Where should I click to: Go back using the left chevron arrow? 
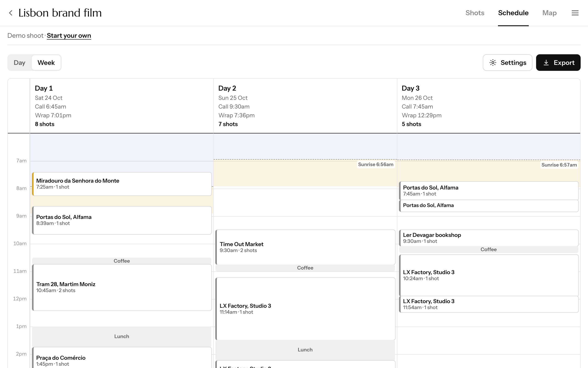[10, 13]
